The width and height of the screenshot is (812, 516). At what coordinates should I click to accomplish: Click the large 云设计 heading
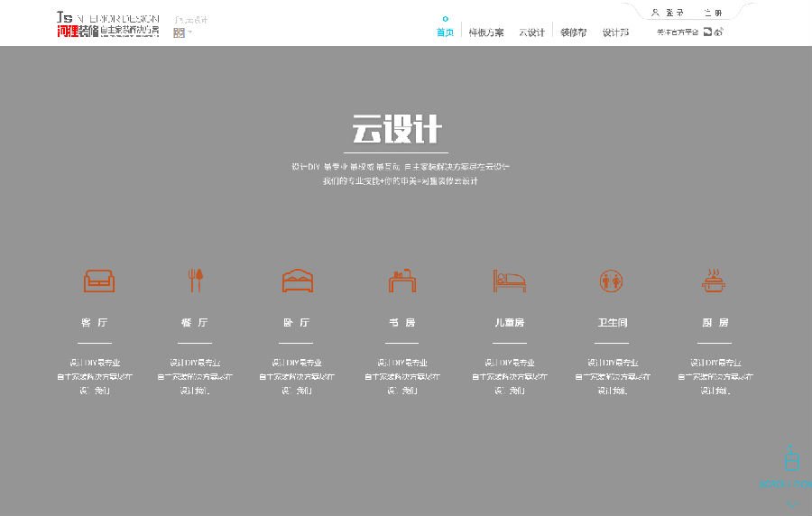point(397,129)
